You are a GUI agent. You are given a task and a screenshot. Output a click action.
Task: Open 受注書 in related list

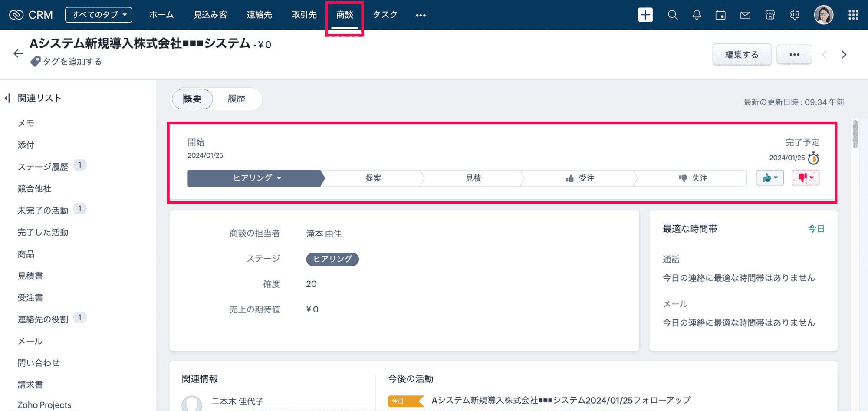[30, 298]
